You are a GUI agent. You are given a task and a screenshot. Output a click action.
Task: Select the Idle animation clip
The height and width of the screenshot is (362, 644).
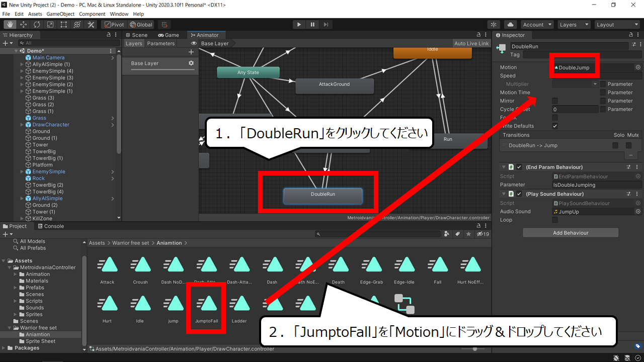[x=140, y=309]
